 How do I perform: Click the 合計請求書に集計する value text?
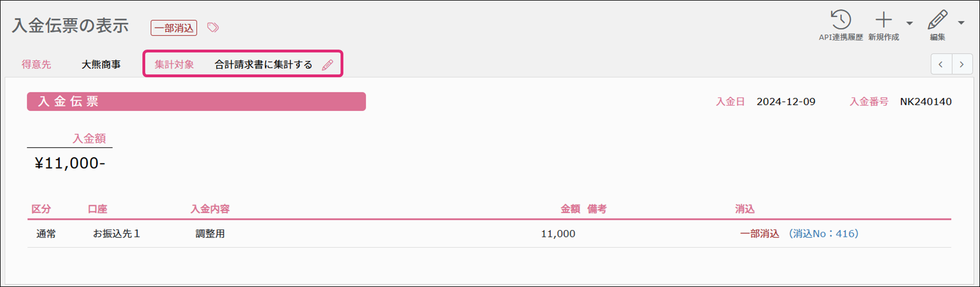(263, 64)
